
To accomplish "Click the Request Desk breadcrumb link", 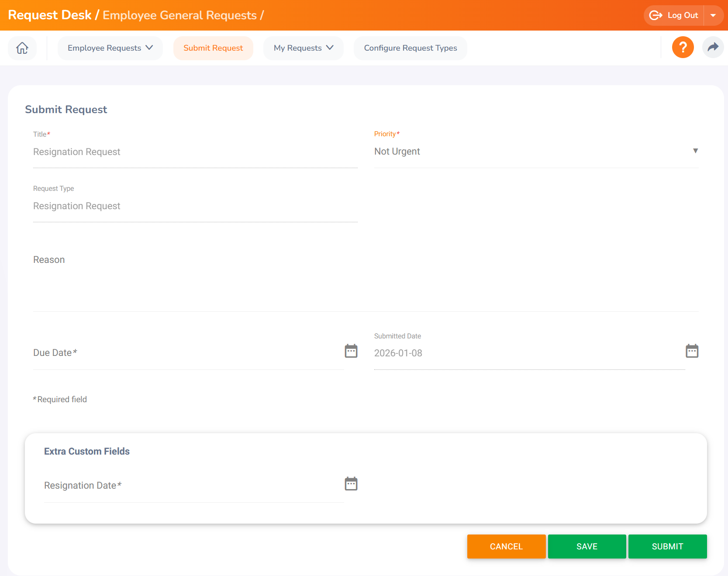I will click(49, 15).
